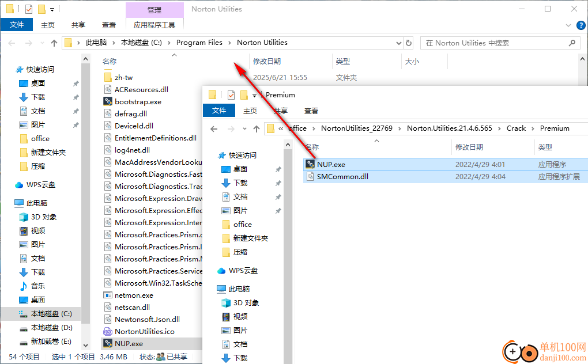Select Crack breadcrumb in Premium window
Viewport: 588px width, 364px height.
point(516,128)
